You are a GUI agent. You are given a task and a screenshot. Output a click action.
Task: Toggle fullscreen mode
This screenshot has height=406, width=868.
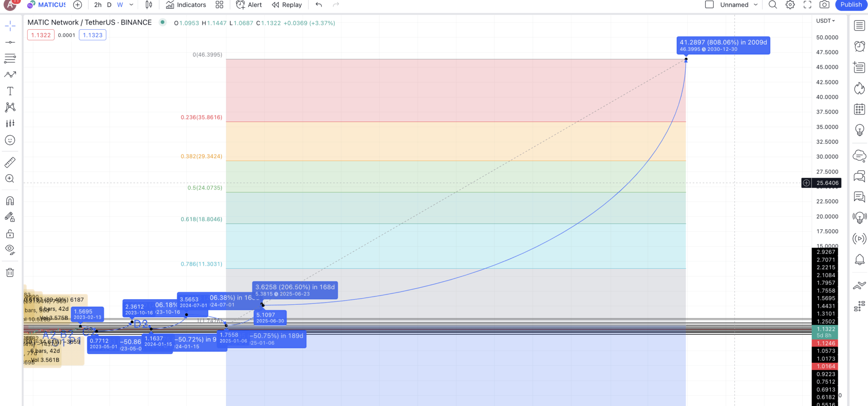(x=807, y=5)
